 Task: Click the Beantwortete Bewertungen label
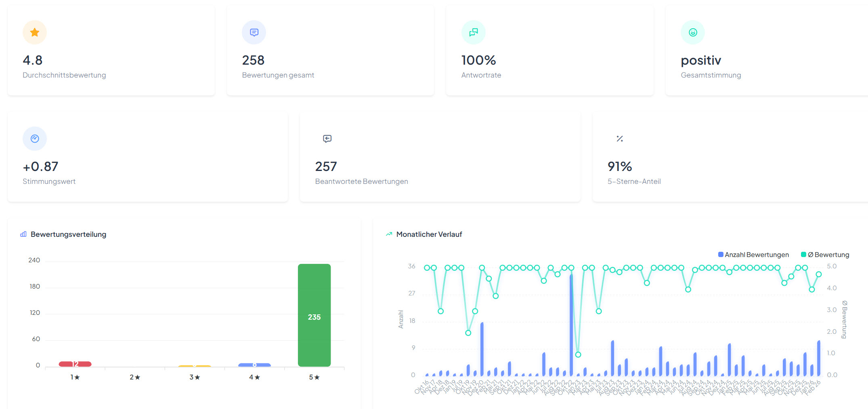(x=361, y=181)
